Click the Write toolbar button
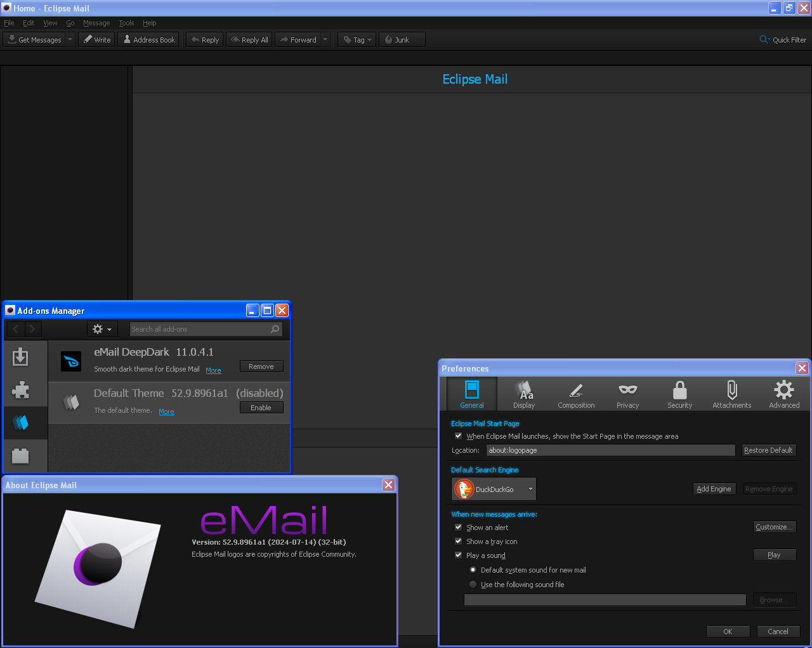812x648 pixels. tap(96, 39)
